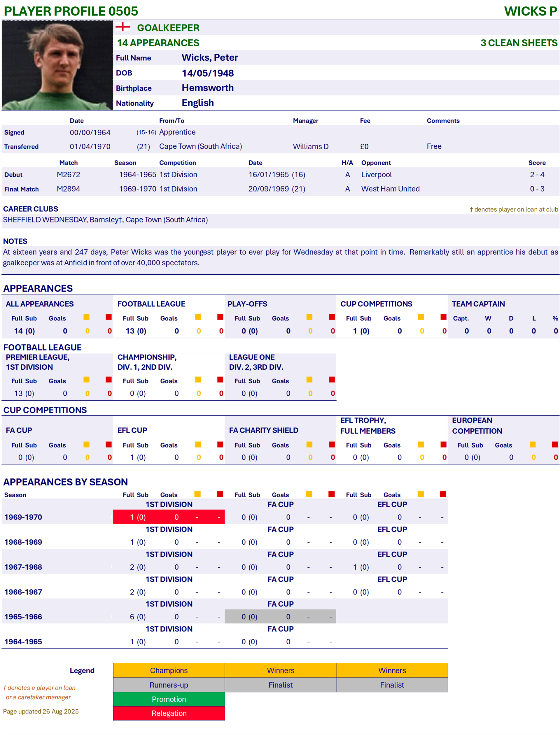Click the Liverpool opponent name
560x735 pixels.
(x=376, y=175)
